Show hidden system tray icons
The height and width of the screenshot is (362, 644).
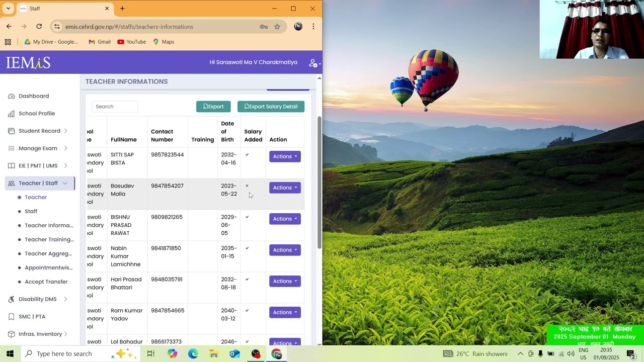coord(520,354)
